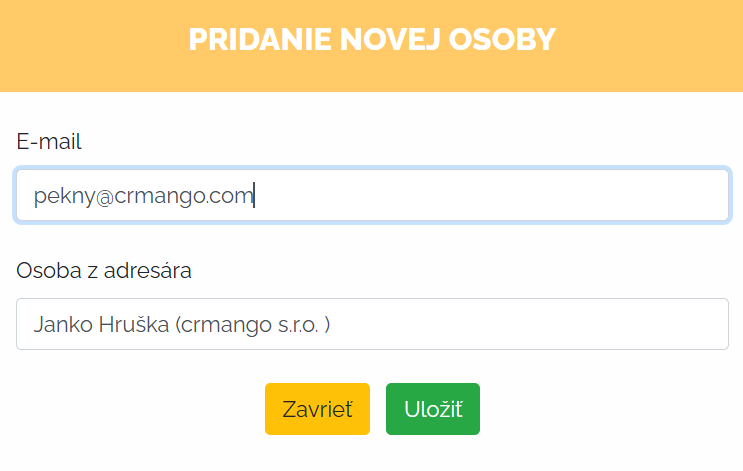This screenshot has width=743, height=471.
Task: Select the Janko Hruška contact field
Action: point(372,324)
